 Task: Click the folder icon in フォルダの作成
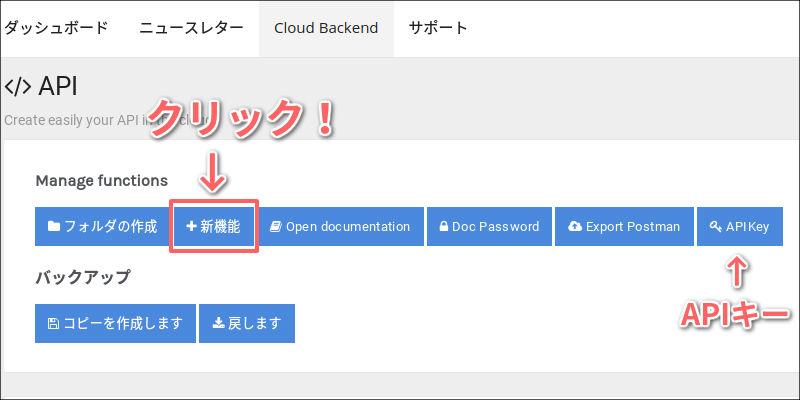54,226
